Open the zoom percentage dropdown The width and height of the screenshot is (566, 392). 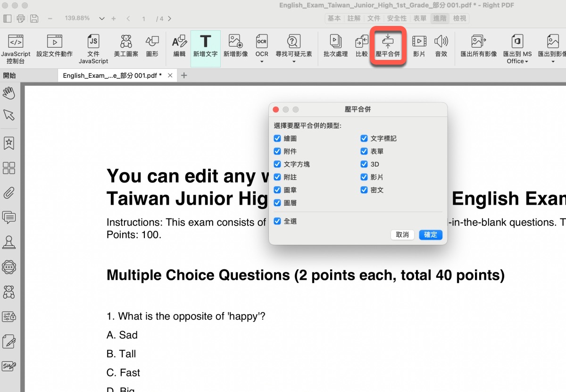(102, 19)
